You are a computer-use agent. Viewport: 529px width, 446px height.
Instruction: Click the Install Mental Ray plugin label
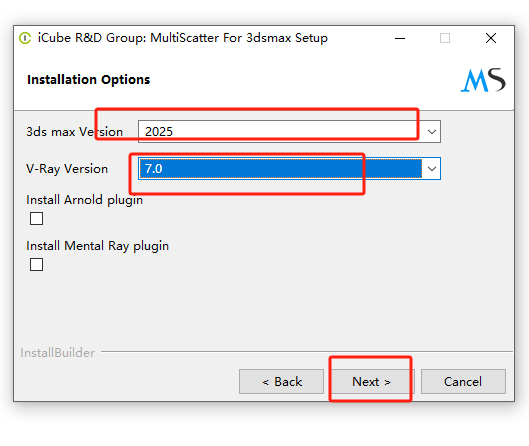(x=98, y=246)
